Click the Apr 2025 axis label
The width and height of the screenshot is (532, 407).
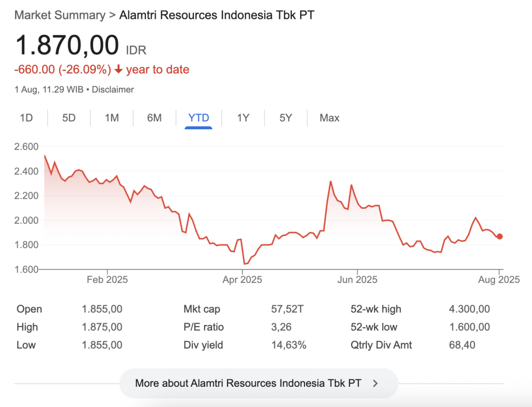(242, 279)
